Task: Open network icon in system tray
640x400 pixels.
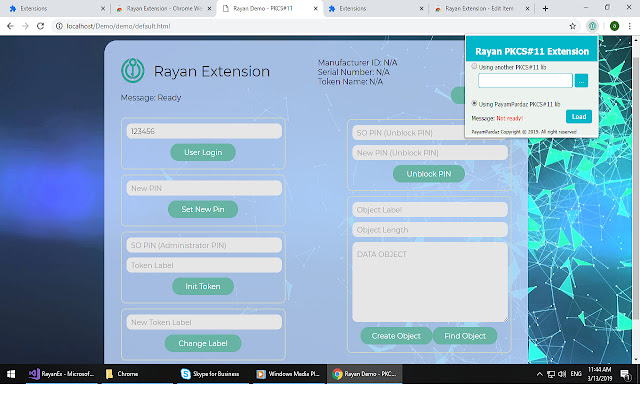Action: pyautogui.click(x=551, y=374)
